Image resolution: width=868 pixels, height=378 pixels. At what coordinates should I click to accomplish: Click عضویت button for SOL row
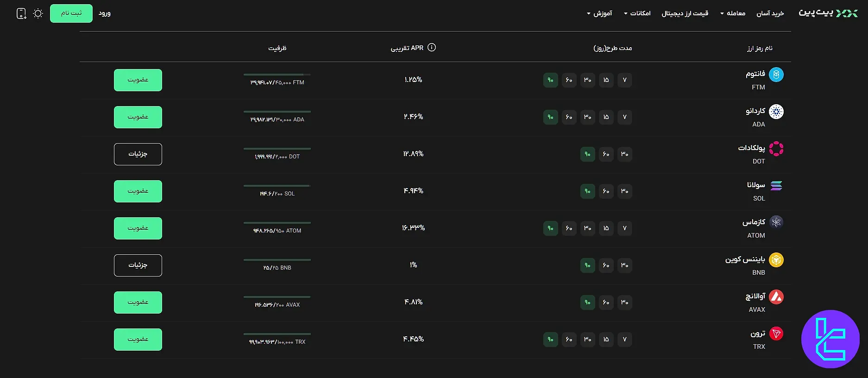pyautogui.click(x=138, y=191)
